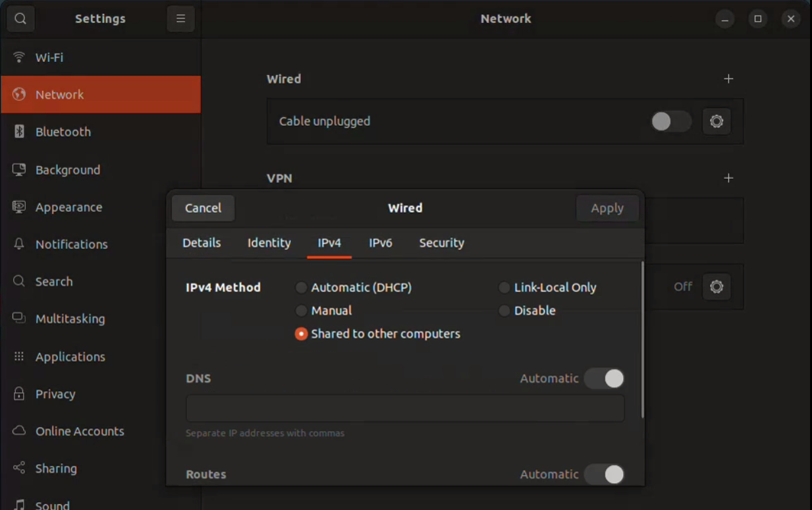Open Wi-Fi settings panel
Viewport: 812px width, 510px height.
(x=101, y=57)
